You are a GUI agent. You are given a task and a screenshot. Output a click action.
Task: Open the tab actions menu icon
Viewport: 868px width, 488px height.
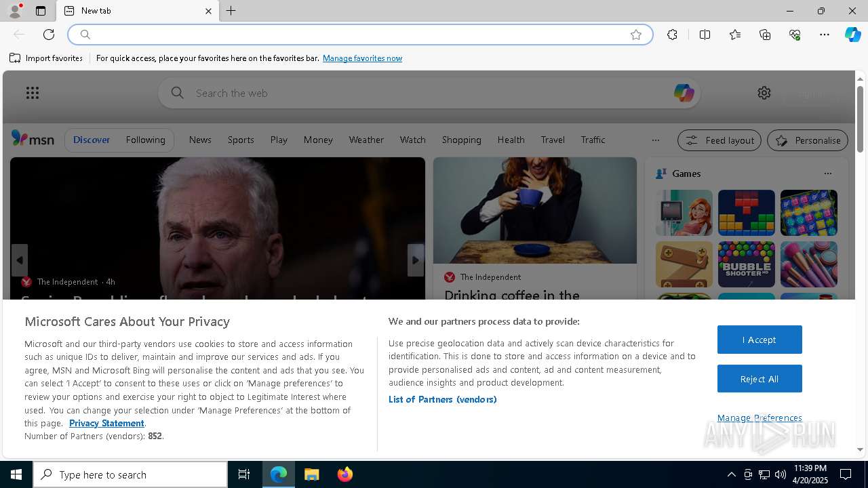click(x=41, y=11)
